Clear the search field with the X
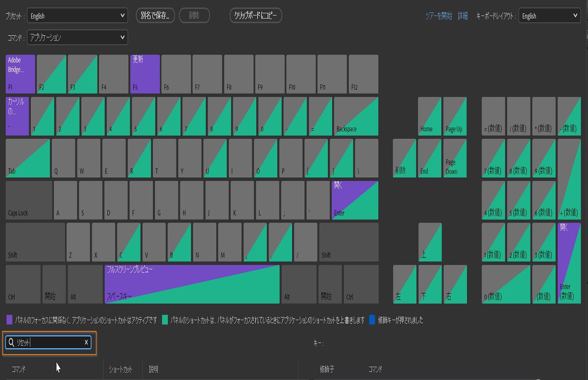This screenshot has height=380, width=588. click(x=86, y=342)
